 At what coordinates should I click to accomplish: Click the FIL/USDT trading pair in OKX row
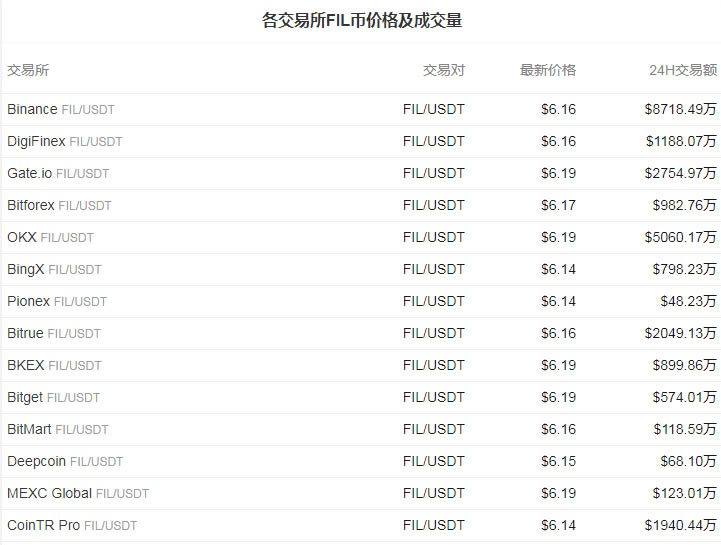[x=433, y=237]
